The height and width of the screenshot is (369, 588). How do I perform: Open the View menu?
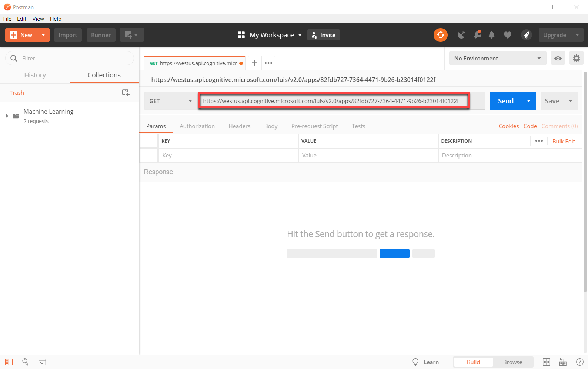click(x=38, y=19)
